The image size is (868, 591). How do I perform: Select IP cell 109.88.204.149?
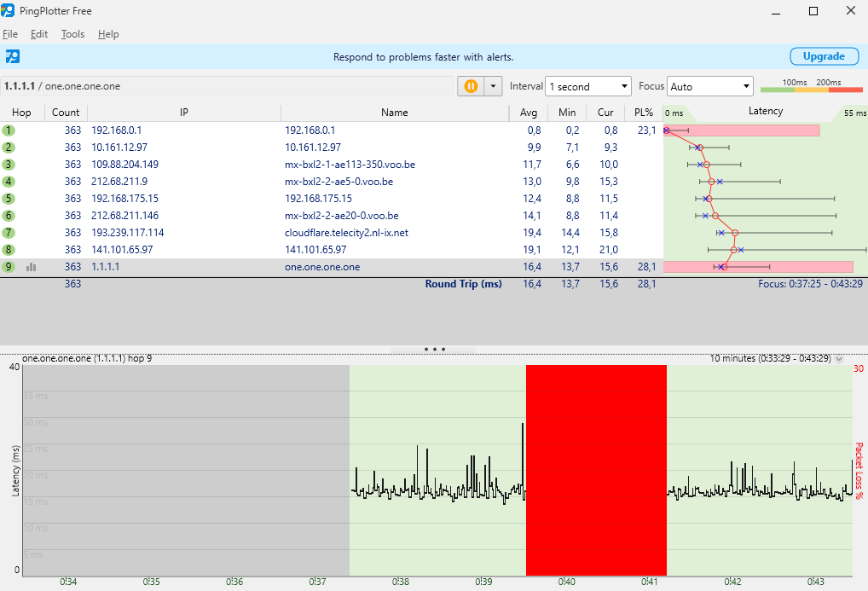124,165
